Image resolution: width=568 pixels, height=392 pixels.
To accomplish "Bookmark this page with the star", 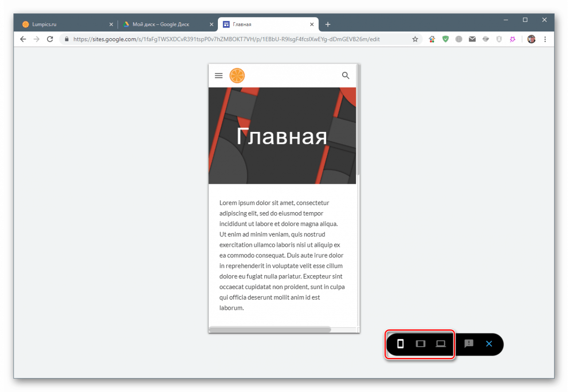I will [415, 39].
